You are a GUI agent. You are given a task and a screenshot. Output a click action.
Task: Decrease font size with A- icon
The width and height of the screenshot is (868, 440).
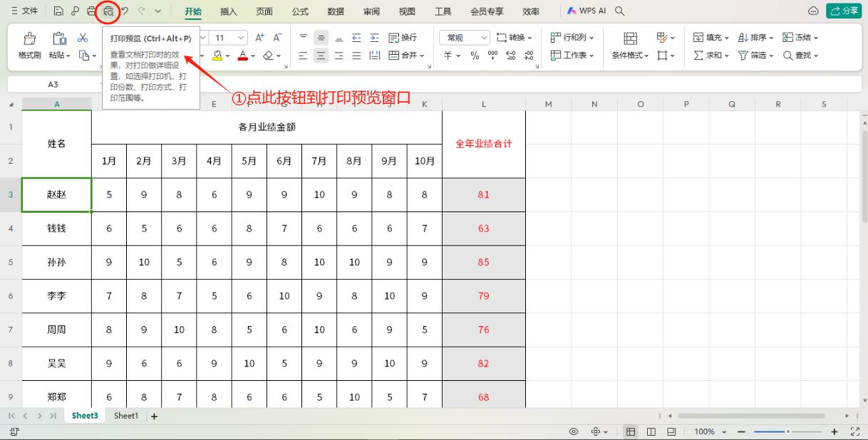click(x=277, y=38)
